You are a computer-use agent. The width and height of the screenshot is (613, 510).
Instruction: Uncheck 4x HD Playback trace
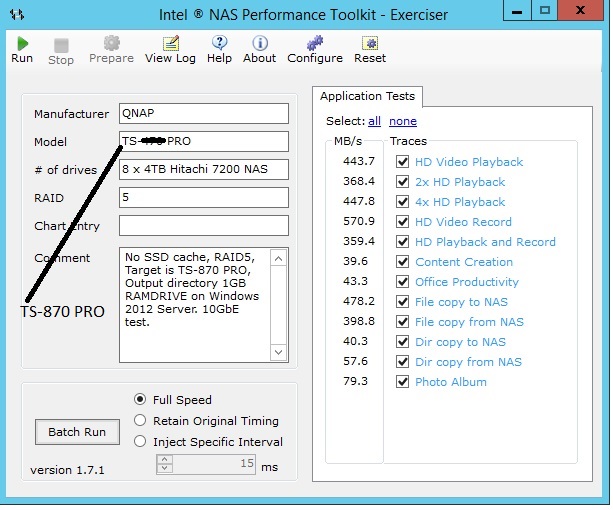402,202
